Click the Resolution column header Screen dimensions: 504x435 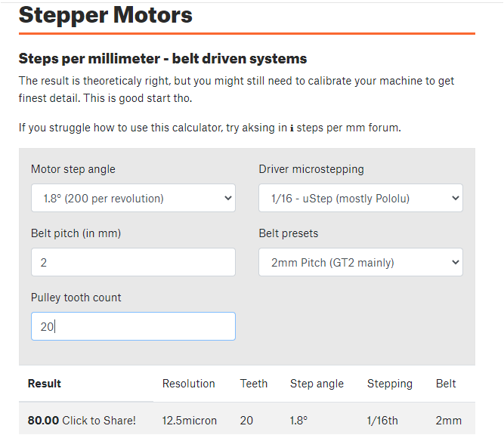[x=189, y=384]
